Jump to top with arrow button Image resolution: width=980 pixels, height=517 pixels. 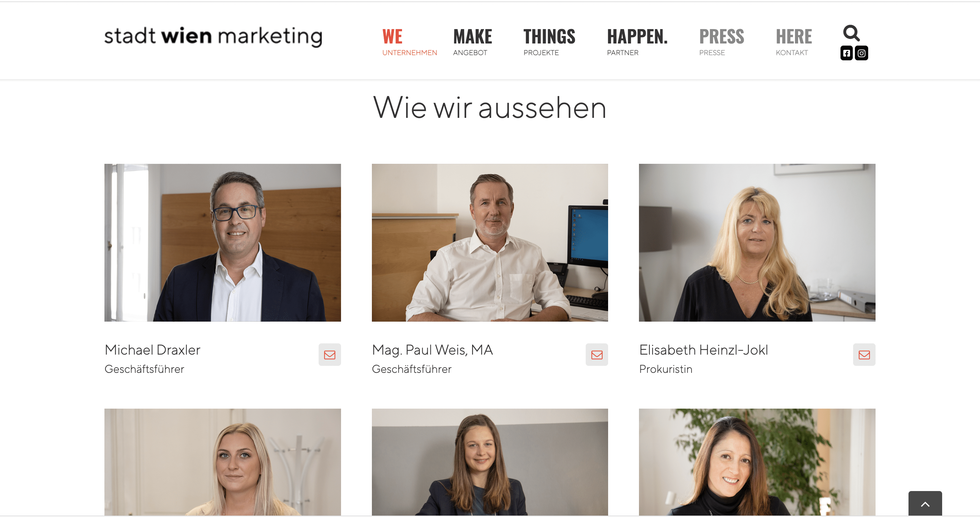[925, 504]
